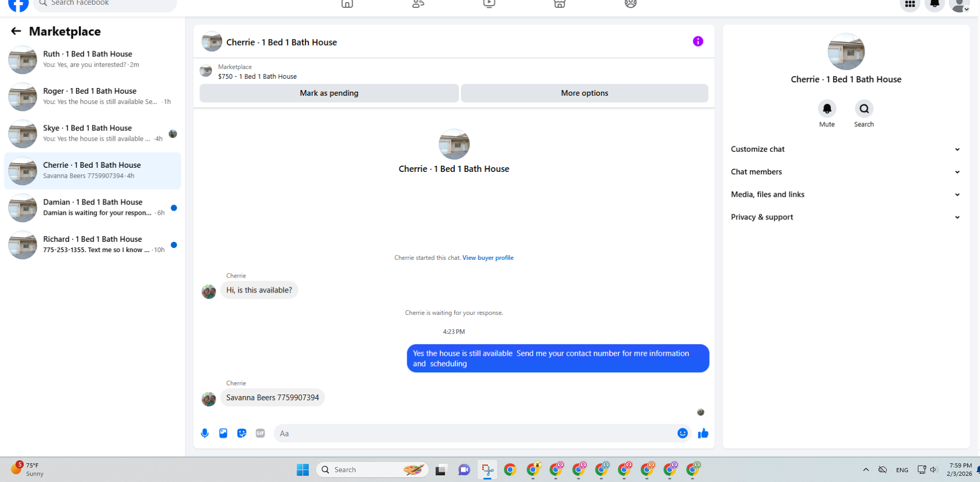The height and width of the screenshot is (482, 980).
Task: Send a thumbs up like
Action: 703,433
